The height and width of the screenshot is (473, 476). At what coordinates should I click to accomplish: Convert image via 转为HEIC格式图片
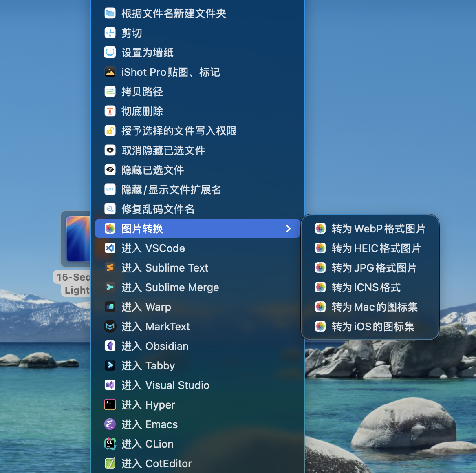tap(376, 248)
